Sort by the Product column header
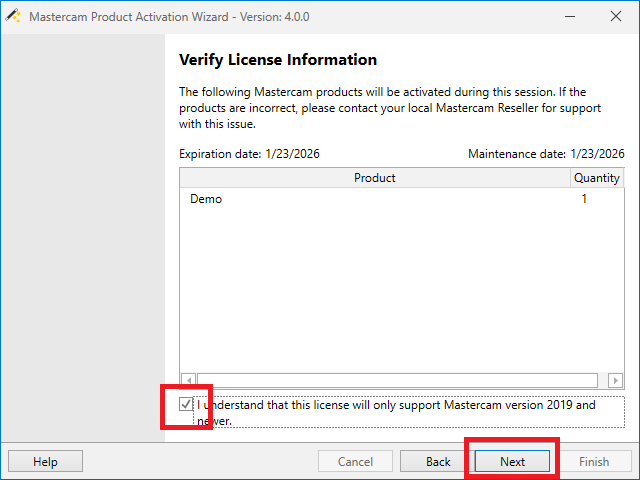The height and width of the screenshot is (480, 640). (374, 178)
